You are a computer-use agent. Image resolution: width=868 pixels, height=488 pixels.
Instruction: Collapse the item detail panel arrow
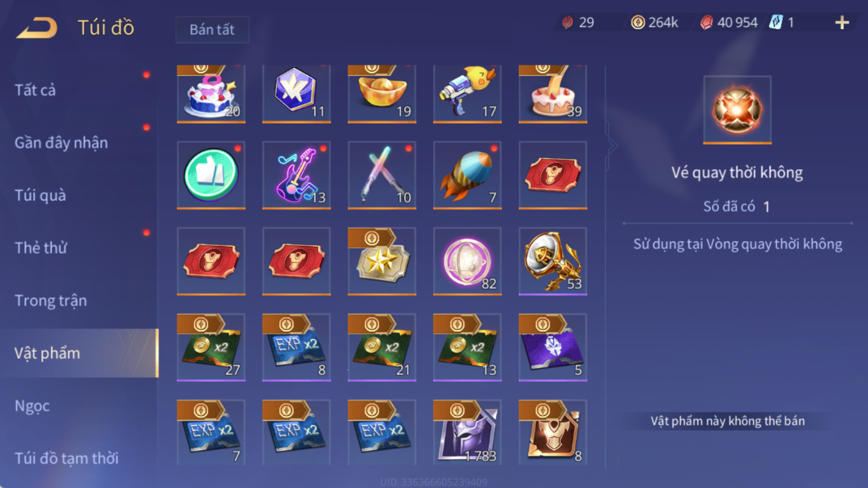tap(612, 146)
